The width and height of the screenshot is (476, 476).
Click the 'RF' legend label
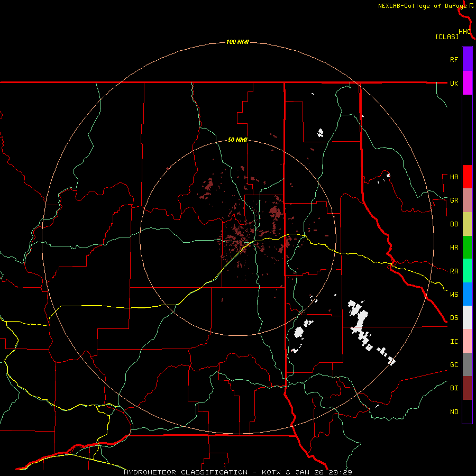[454, 59]
